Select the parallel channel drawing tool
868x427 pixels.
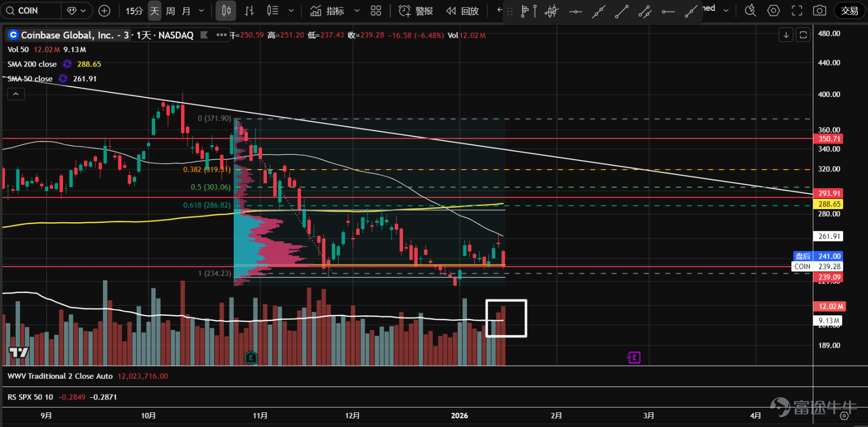pyautogui.click(x=645, y=11)
